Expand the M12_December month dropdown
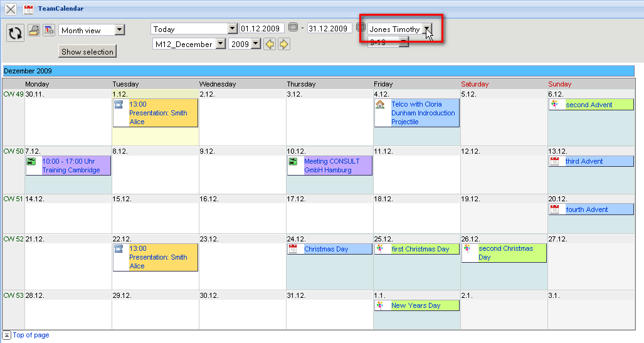644x343 pixels. tap(220, 44)
